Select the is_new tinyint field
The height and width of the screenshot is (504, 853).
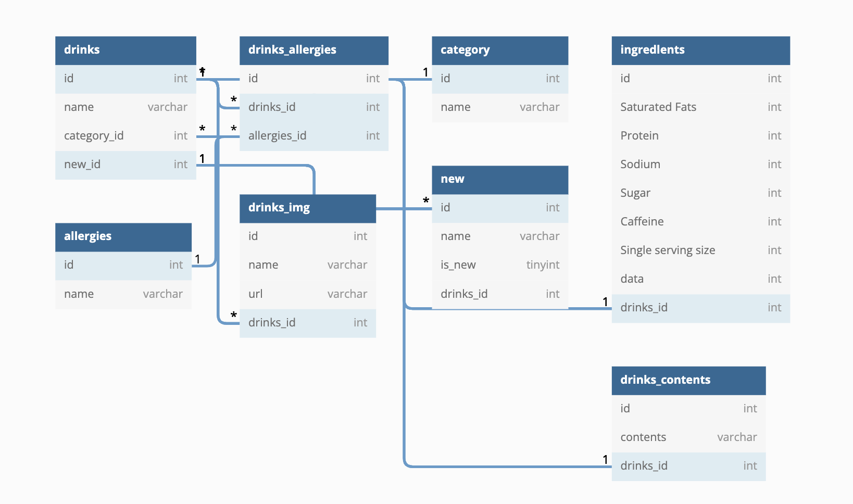pyautogui.click(x=500, y=266)
